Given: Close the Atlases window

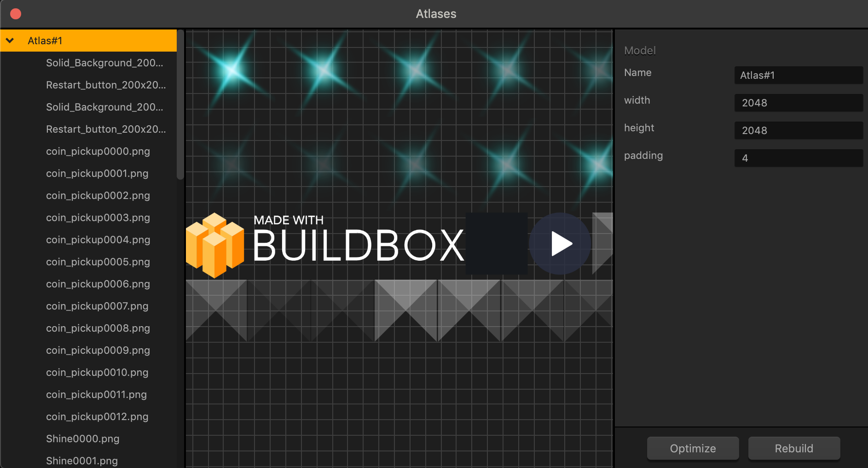Looking at the screenshot, I should coord(16,14).
